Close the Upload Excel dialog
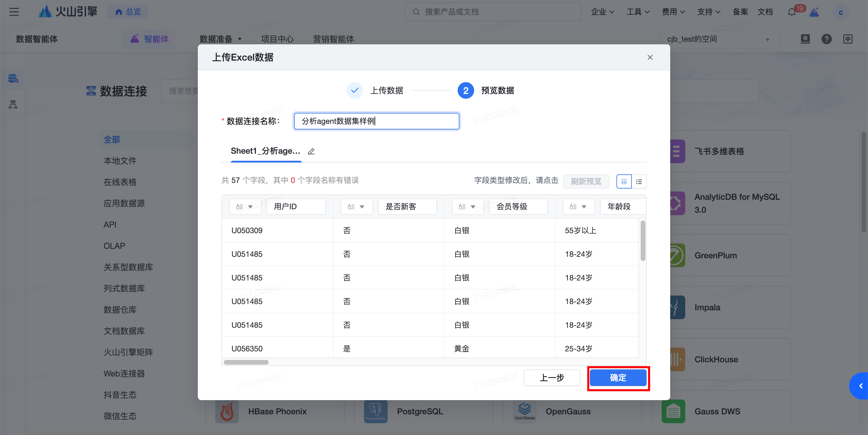This screenshot has width=868, height=435. [x=650, y=57]
